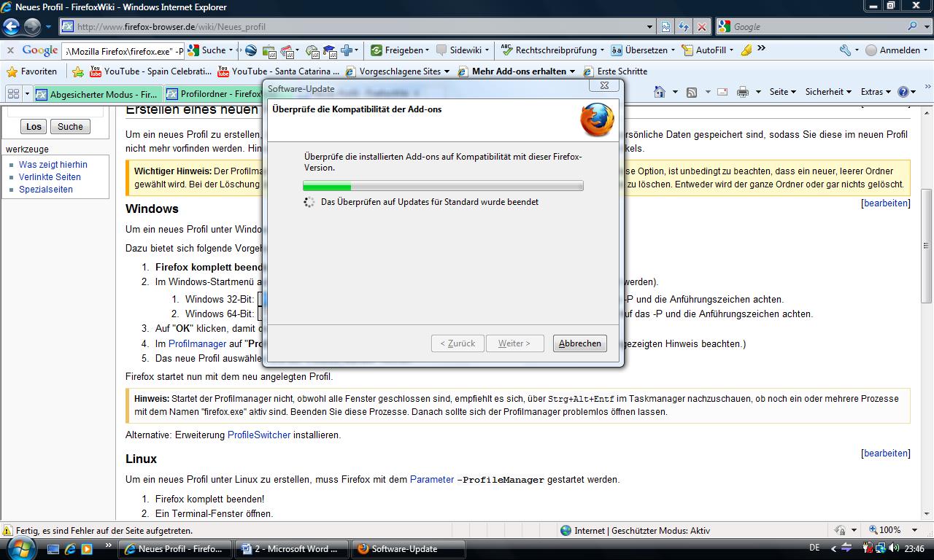
Task: Add page to favorites bar icon
Action: coord(78,71)
